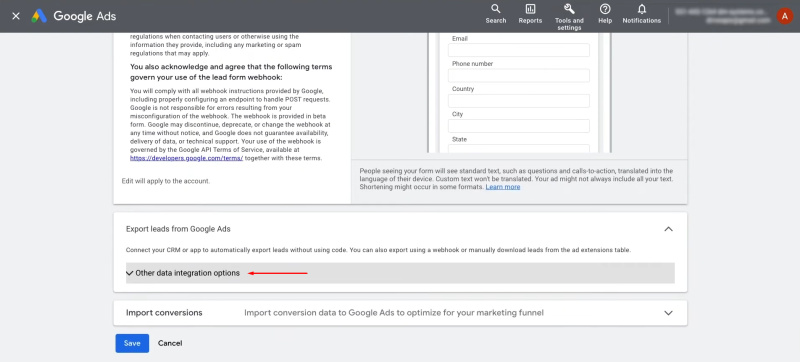Click the 'Import conversion data to Google Ads' description

point(394,313)
